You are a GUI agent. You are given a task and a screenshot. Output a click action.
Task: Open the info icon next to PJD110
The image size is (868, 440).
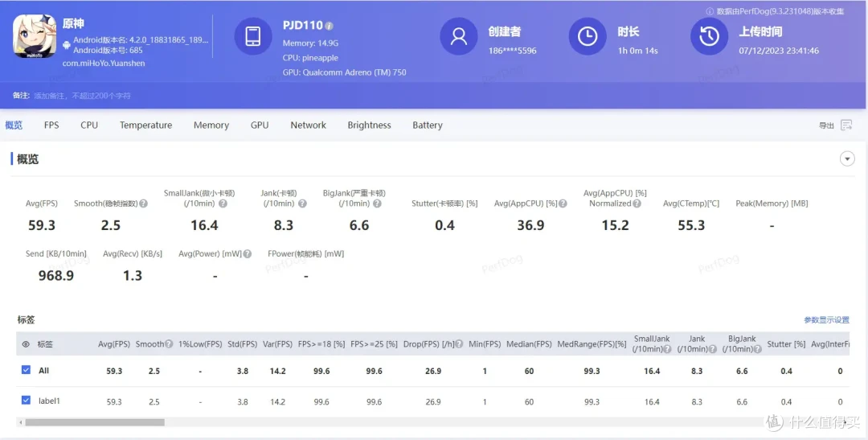[x=330, y=26]
